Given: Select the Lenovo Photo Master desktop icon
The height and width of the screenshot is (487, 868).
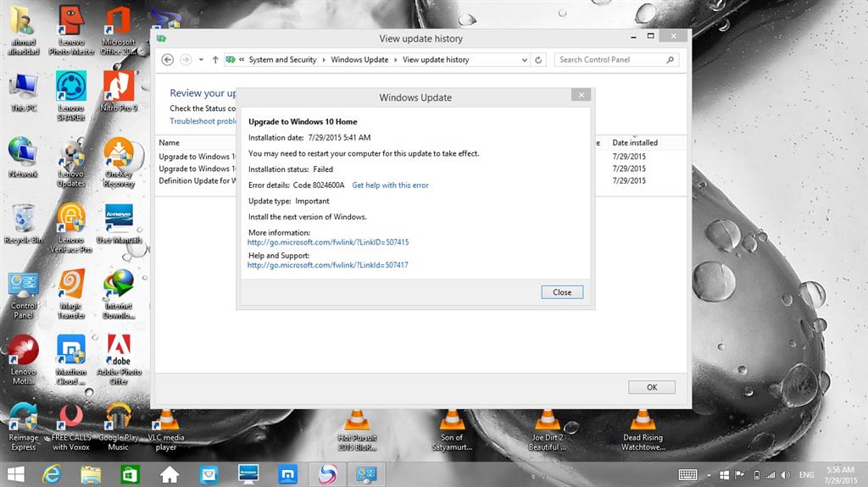Looking at the screenshot, I should (71, 31).
